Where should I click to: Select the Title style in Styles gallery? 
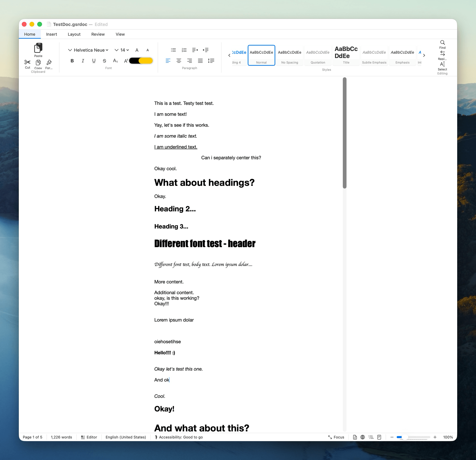coord(346,55)
